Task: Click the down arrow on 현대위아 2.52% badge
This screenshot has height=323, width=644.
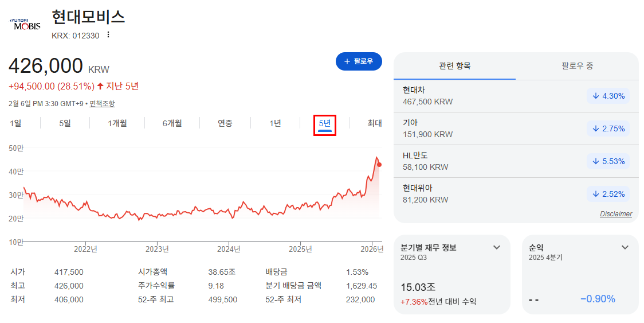Action: click(595, 194)
